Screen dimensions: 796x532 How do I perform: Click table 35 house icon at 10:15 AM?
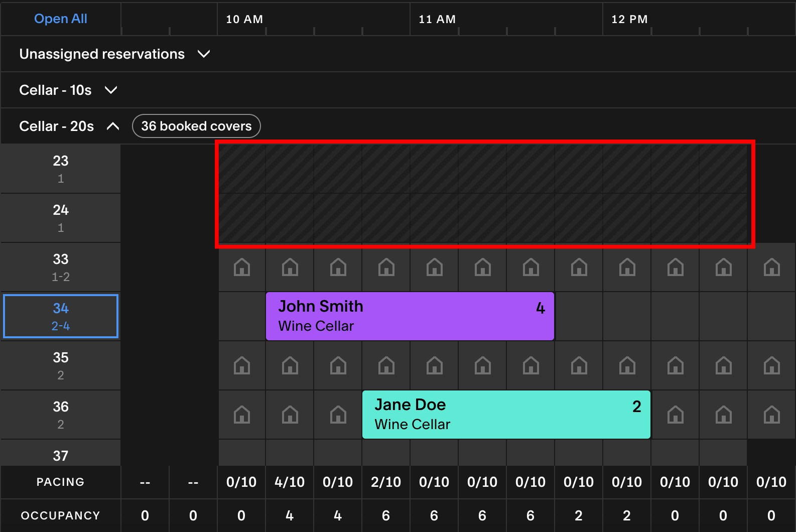tap(290, 365)
